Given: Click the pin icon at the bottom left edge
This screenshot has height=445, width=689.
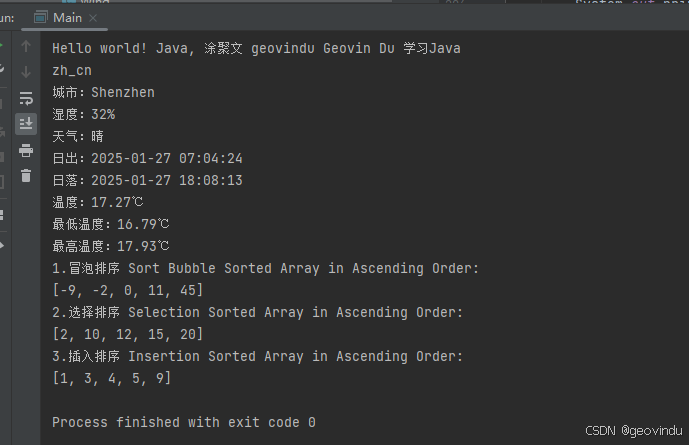Looking at the screenshot, I should 2,245.
